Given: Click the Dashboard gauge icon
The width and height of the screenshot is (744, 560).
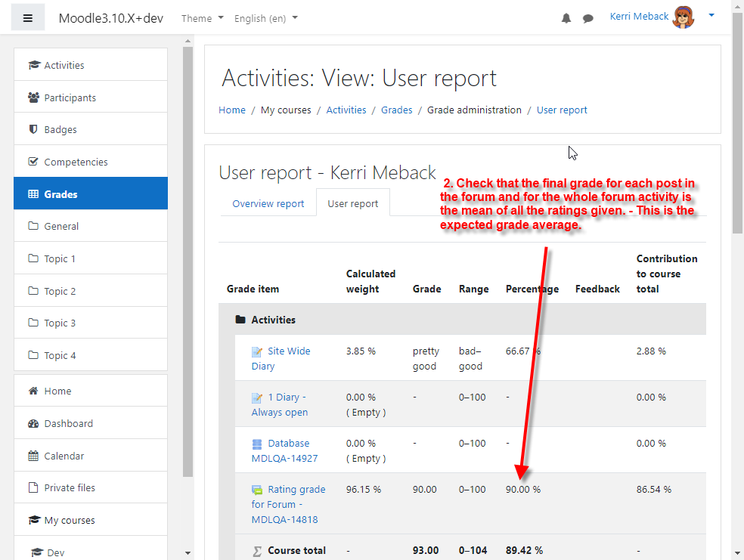Looking at the screenshot, I should click(33, 423).
